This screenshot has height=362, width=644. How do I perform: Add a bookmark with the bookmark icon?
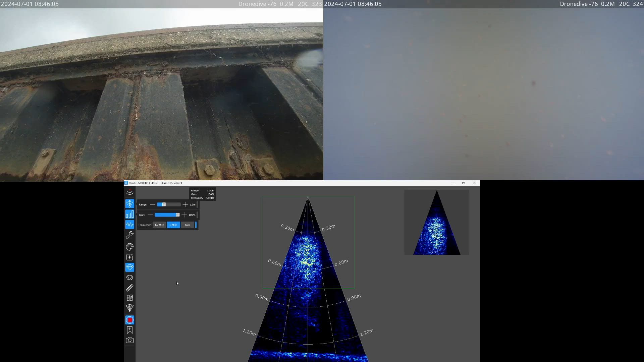[129, 330]
